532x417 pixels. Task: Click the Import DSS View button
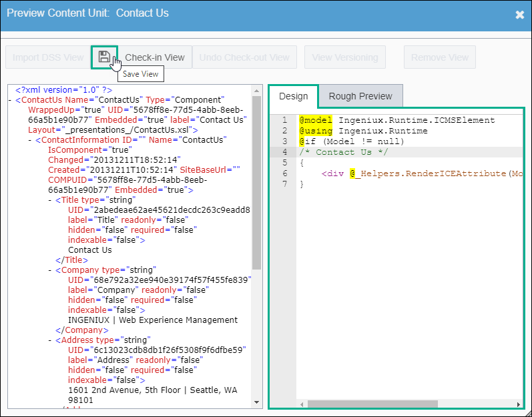pos(48,57)
